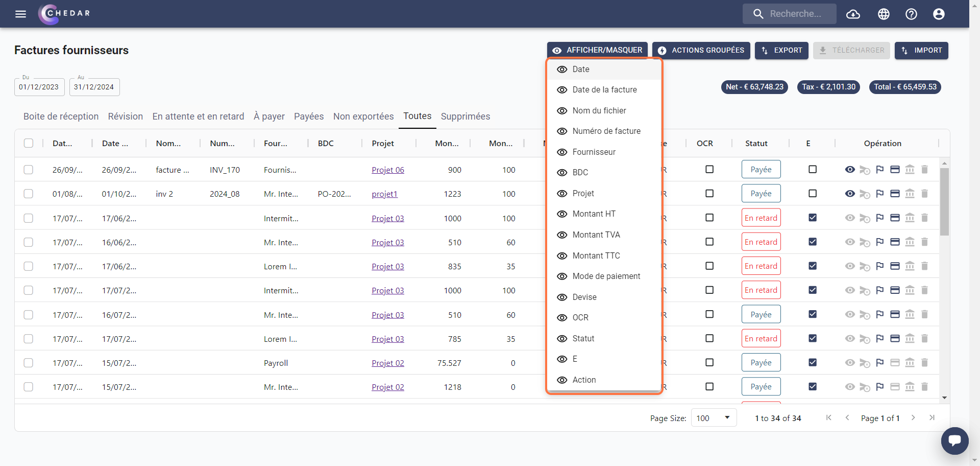
Task: Click flag icon in INV_170 row
Action: pyautogui.click(x=879, y=170)
